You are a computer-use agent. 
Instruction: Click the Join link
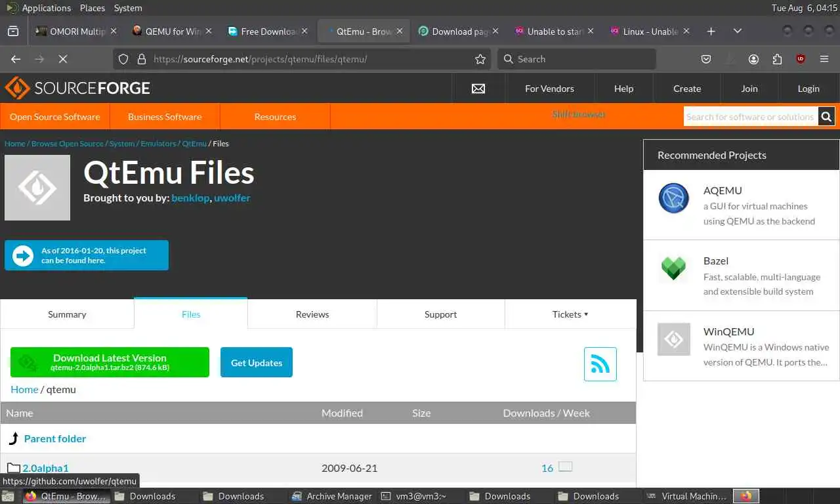749,89
